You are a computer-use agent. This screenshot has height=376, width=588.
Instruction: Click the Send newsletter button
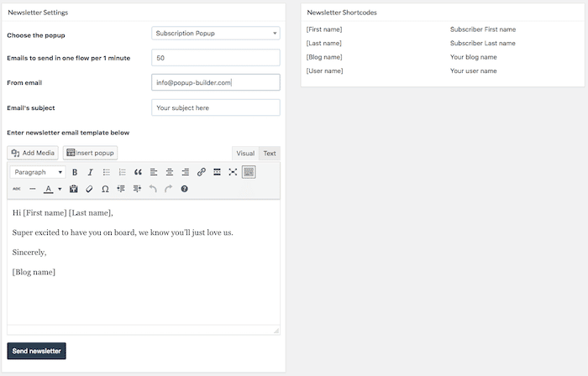36,351
